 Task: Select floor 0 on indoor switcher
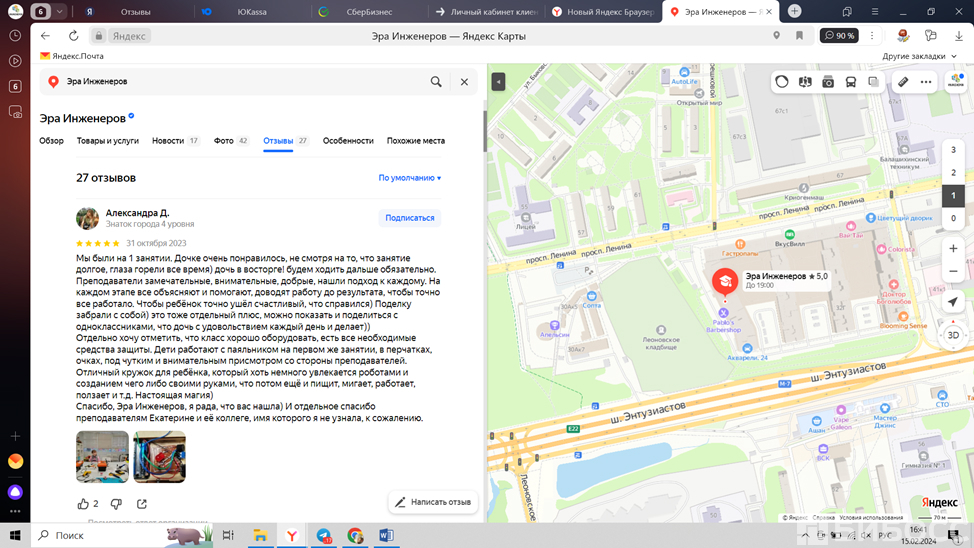point(953,218)
